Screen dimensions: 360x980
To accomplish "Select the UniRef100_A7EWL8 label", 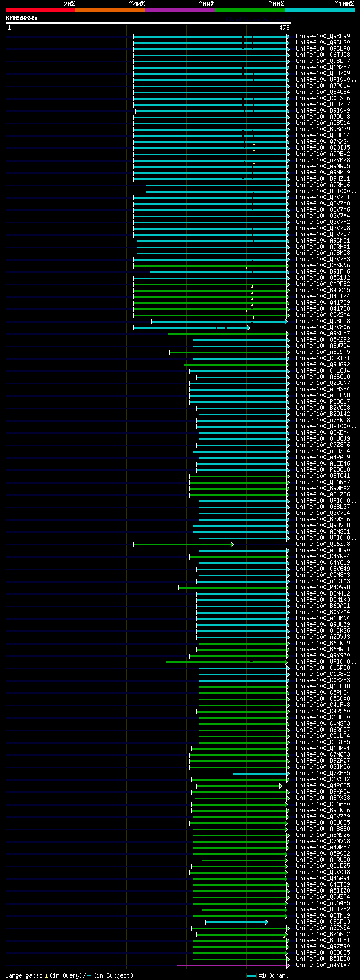I will (323, 420).
